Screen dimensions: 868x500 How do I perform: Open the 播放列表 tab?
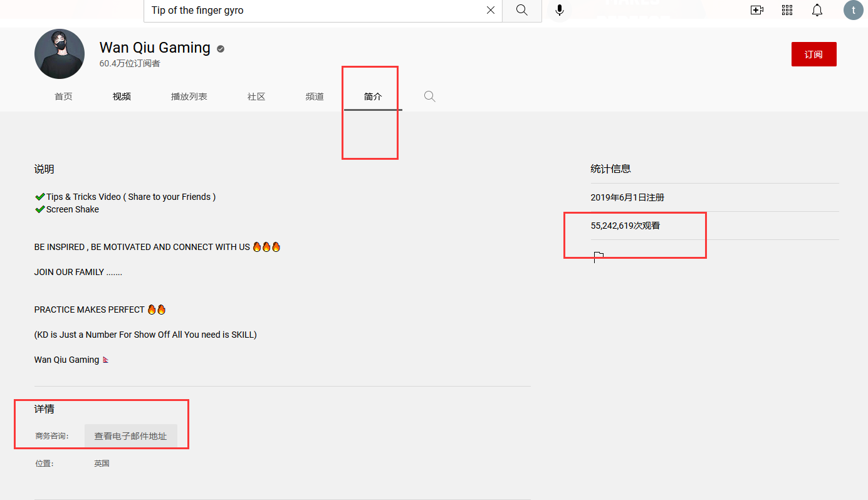[x=189, y=96]
